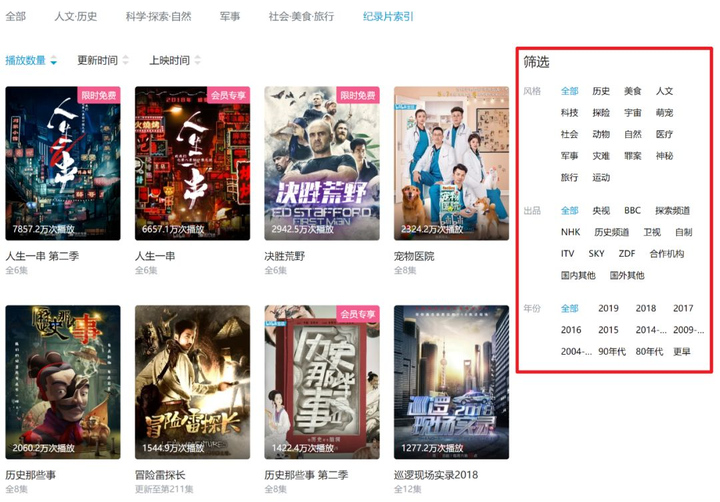
Task: Filter style by 人文
Action: point(664,91)
